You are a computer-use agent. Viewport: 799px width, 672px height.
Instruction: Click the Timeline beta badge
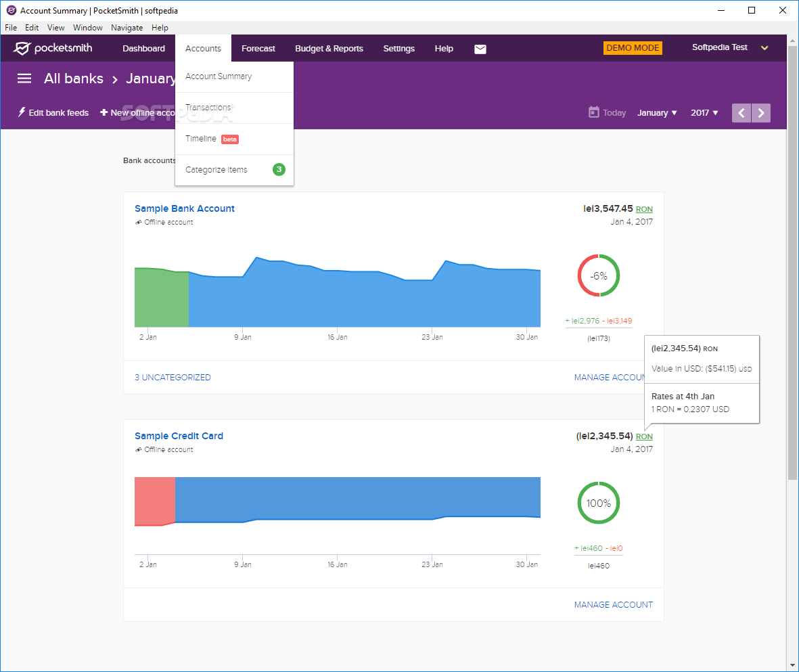click(230, 139)
